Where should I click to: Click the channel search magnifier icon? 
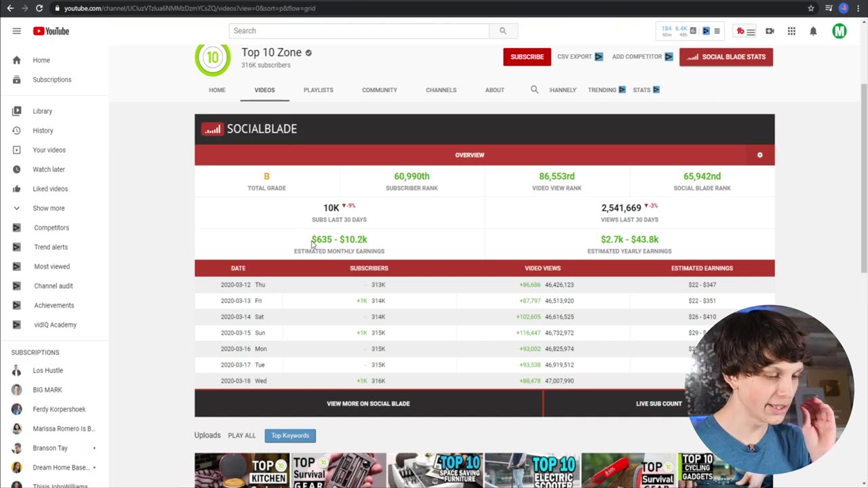pos(534,89)
